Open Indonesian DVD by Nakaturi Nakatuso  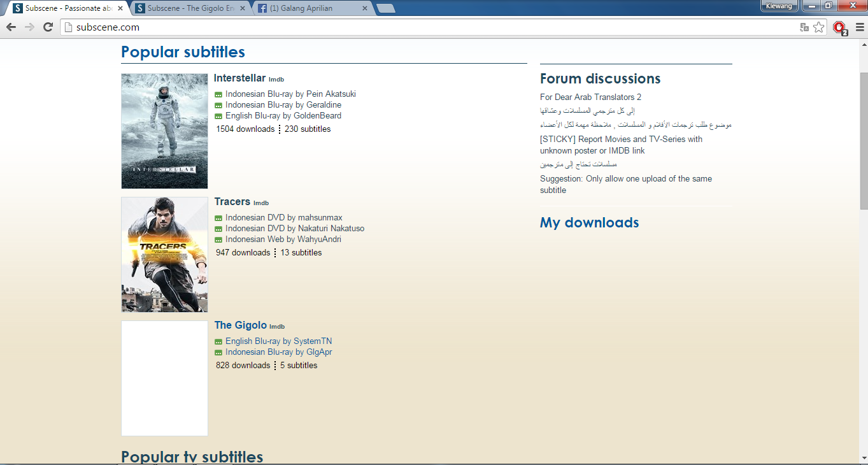pos(295,228)
